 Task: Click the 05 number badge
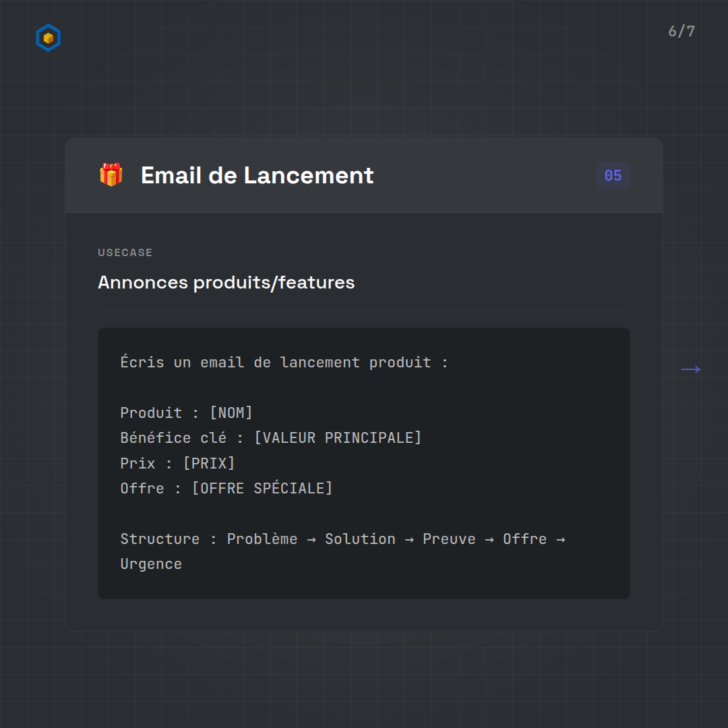(613, 176)
